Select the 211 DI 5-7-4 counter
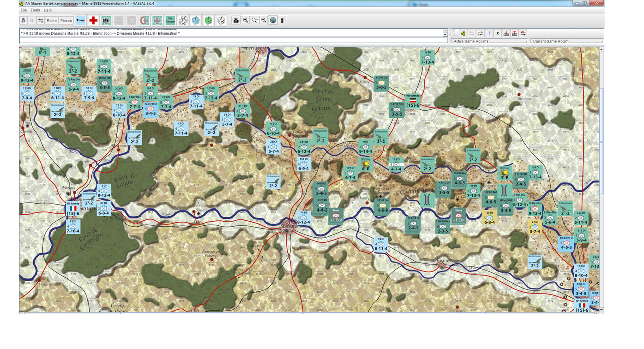 (243, 111)
